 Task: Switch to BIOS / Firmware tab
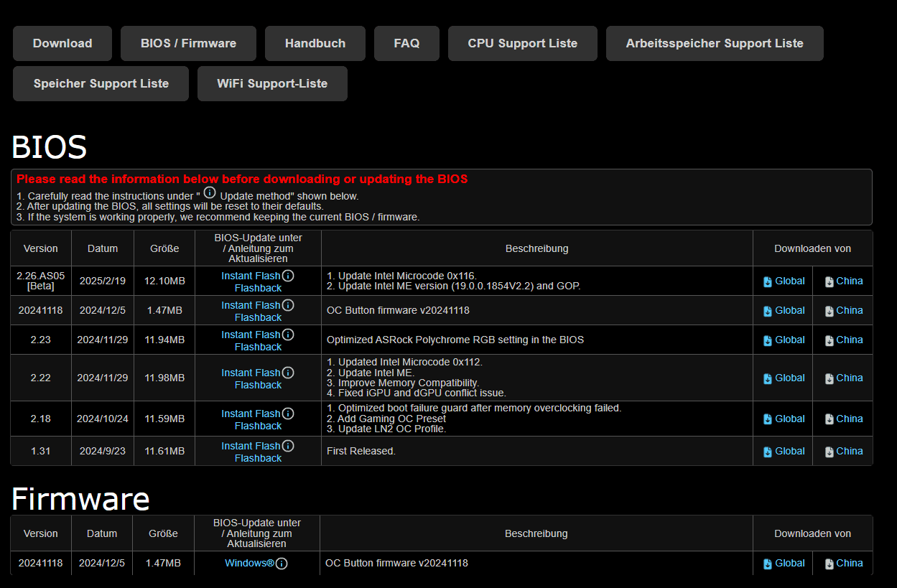[x=188, y=43]
